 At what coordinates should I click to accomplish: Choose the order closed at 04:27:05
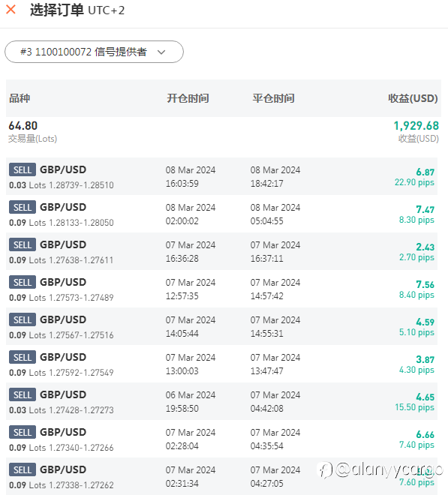point(222,476)
